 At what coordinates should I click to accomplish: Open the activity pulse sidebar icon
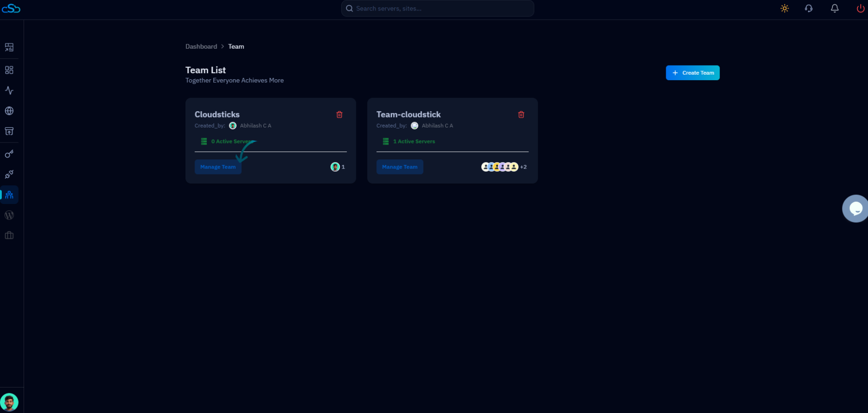pyautogui.click(x=9, y=91)
